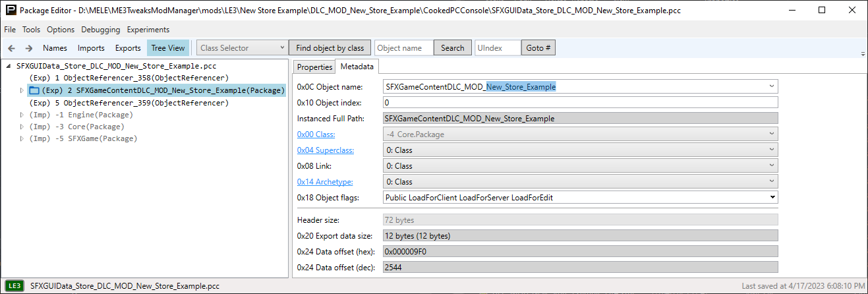868x294 pixels.
Task: Open the Debugging menu
Action: [101, 30]
